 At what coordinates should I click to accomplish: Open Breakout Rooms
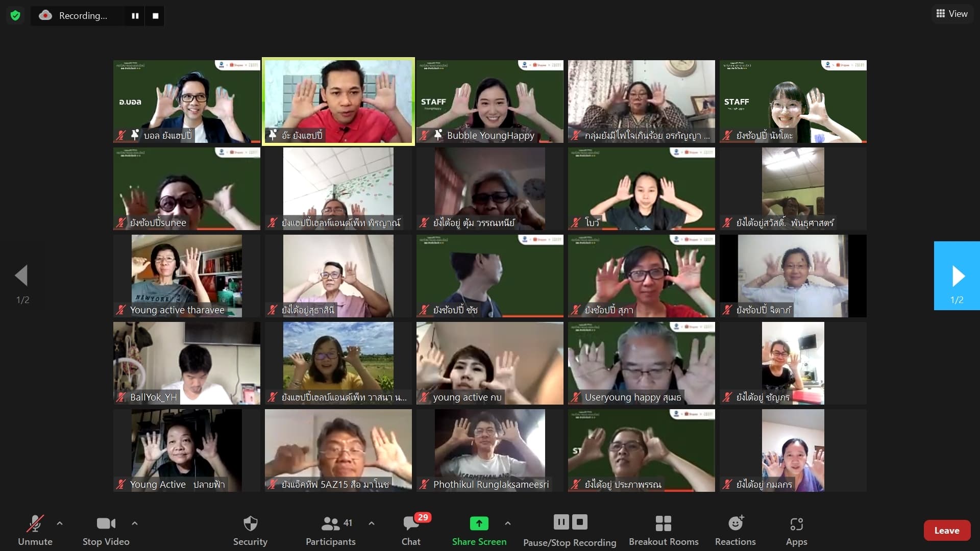coord(664,531)
